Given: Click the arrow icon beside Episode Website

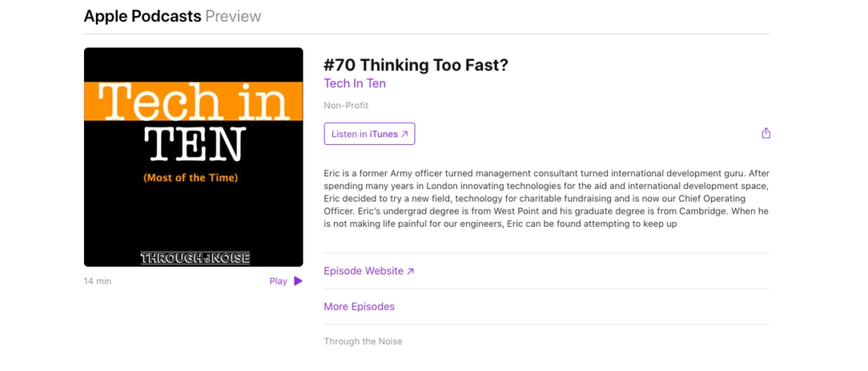Looking at the screenshot, I should click(410, 271).
